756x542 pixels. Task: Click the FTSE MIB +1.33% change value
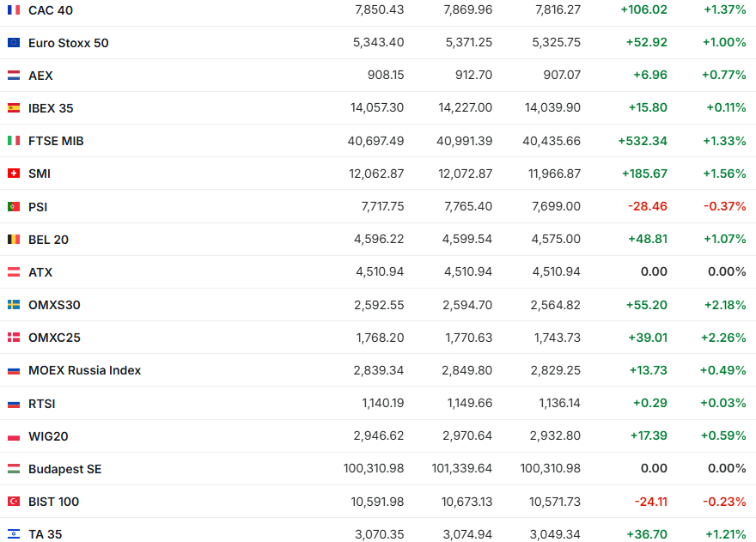724,141
